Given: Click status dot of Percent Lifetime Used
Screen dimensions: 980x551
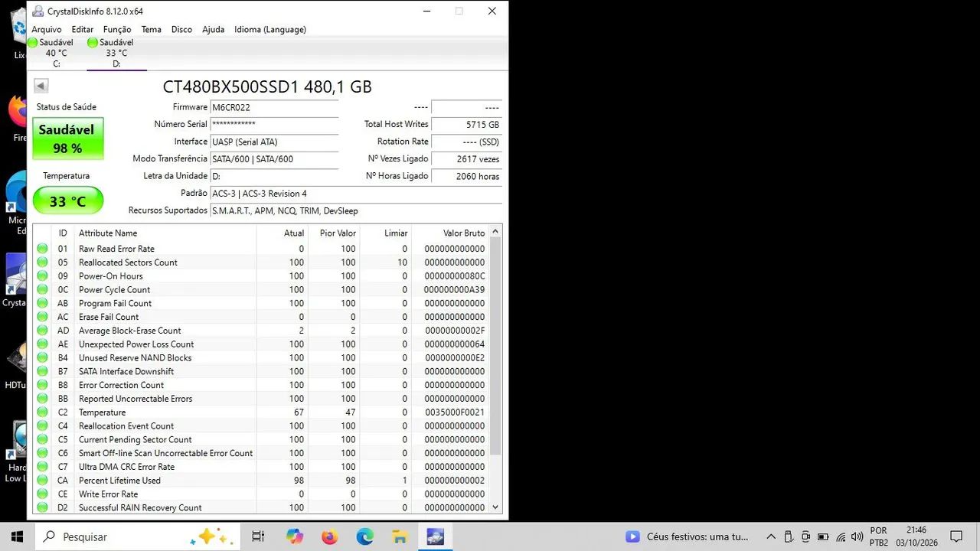Looking at the screenshot, I should pyautogui.click(x=42, y=481).
